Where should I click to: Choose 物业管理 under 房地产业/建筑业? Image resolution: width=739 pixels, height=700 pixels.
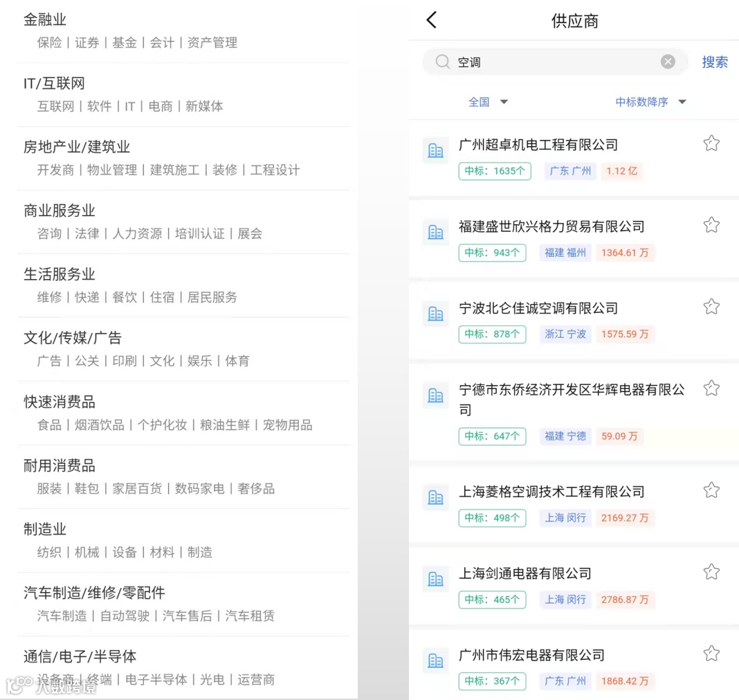point(112,170)
